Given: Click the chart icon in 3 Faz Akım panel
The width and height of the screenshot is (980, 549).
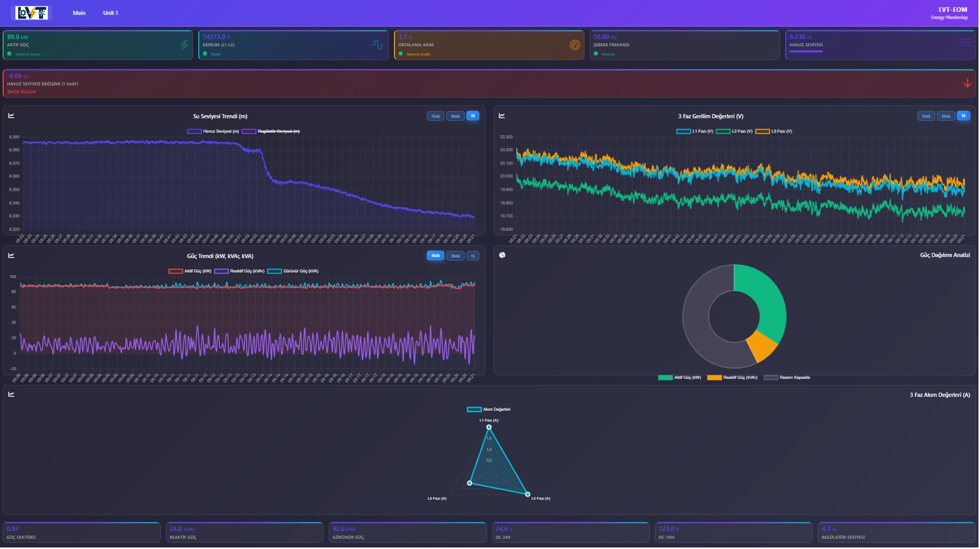Looking at the screenshot, I should 11,395.
